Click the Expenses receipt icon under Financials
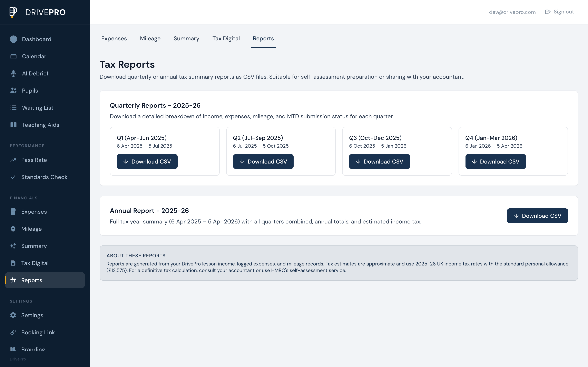The width and height of the screenshot is (588, 367). pyautogui.click(x=13, y=211)
